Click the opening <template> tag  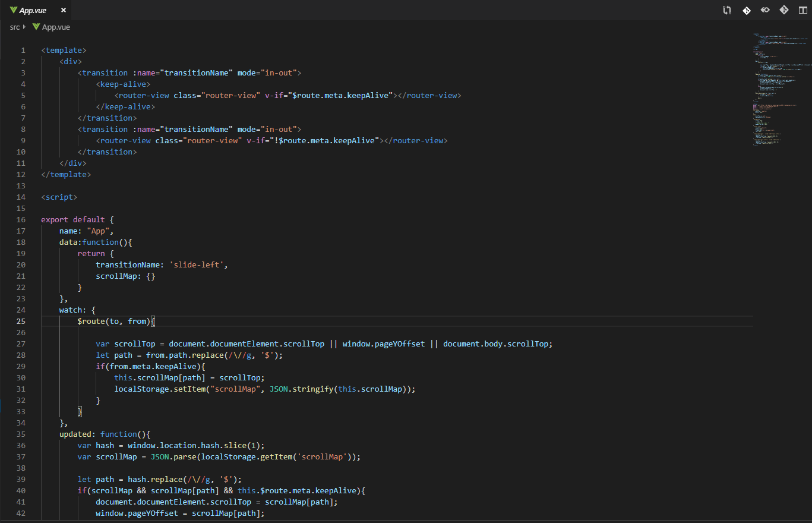pyautogui.click(x=64, y=51)
